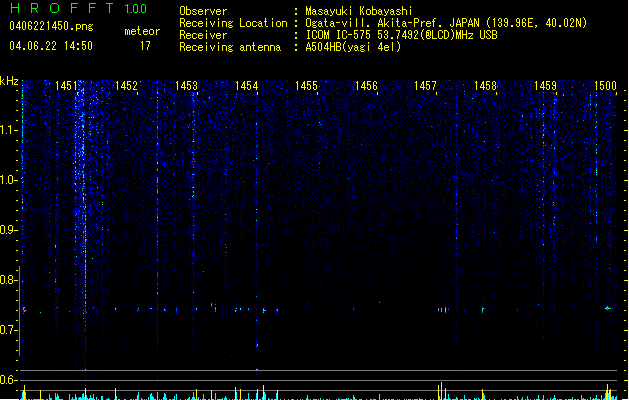The width and height of the screenshot is (629, 400).
Task: Click the 1451 time axis marker
Action: pyautogui.click(x=66, y=86)
